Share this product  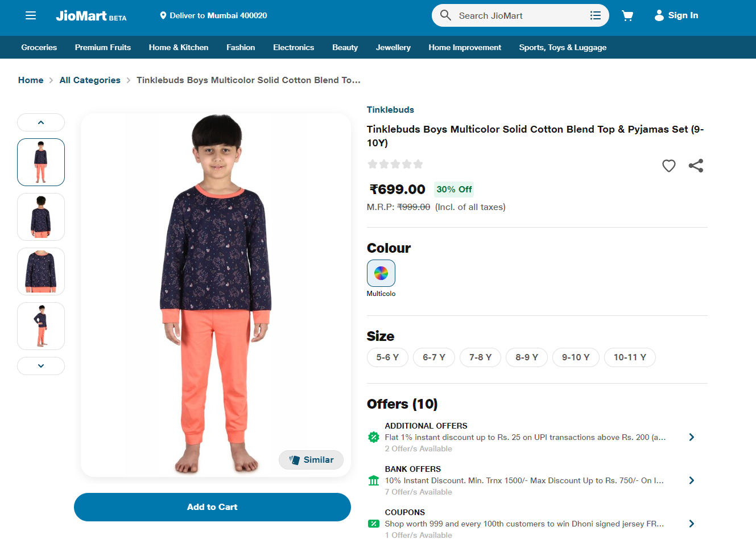(696, 166)
